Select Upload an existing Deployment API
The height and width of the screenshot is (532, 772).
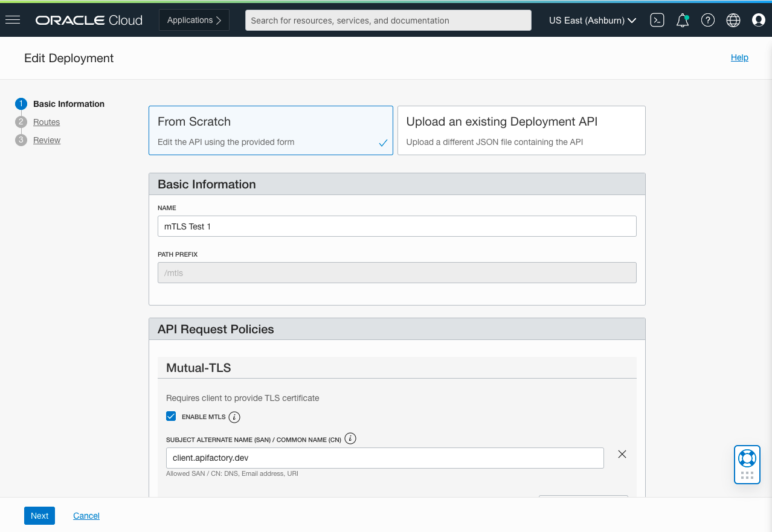pyautogui.click(x=521, y=130)
